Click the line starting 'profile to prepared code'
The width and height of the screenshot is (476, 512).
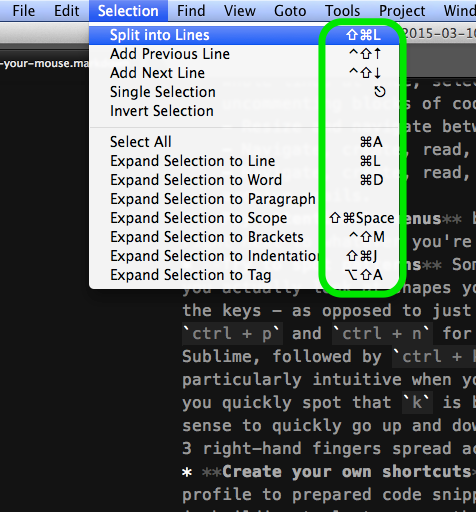click(x=329, y=494)
